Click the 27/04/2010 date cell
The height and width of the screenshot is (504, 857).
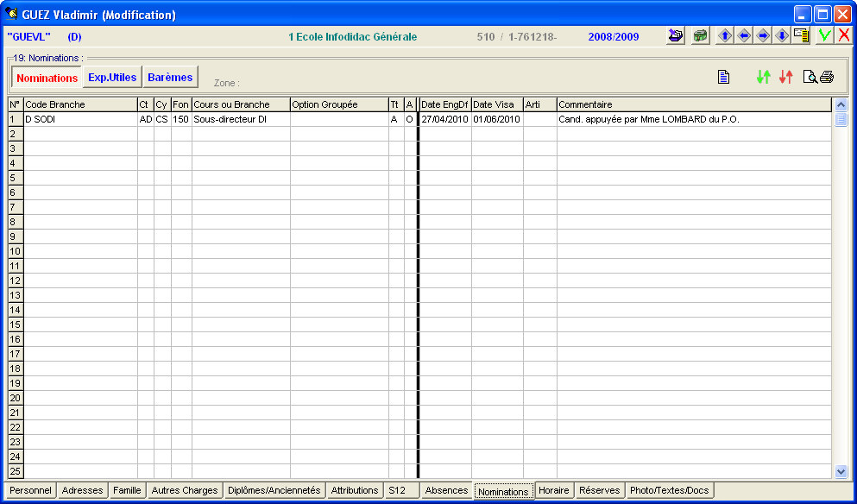(445, 119)
